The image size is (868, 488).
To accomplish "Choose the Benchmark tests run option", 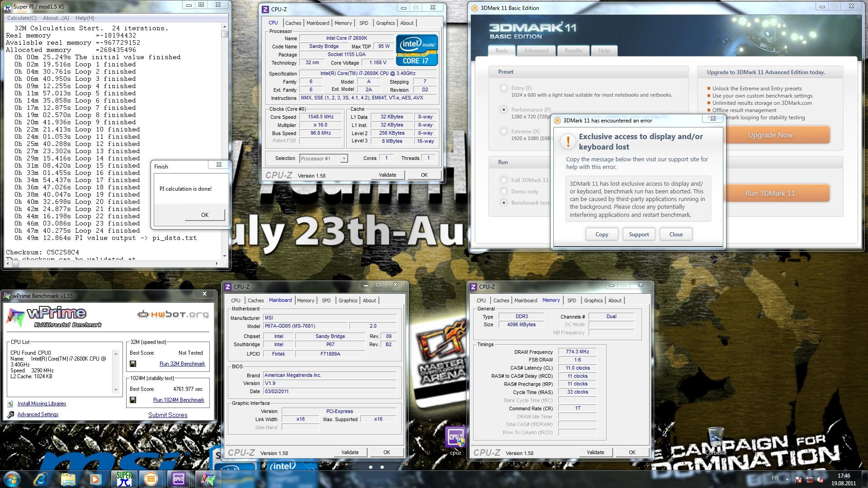I will coord(504,202).
